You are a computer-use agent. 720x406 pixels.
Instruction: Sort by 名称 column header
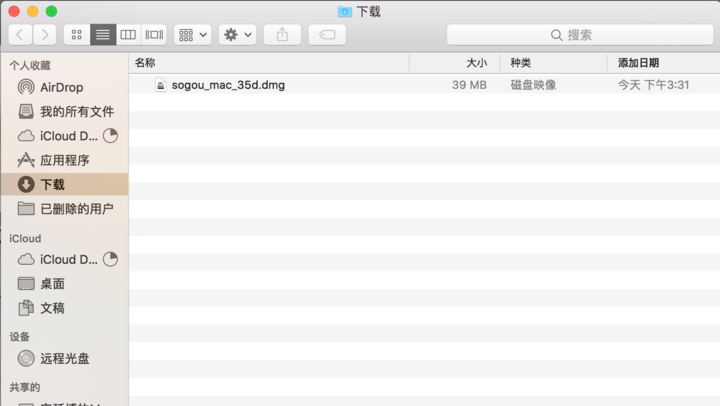pos(269,63)
